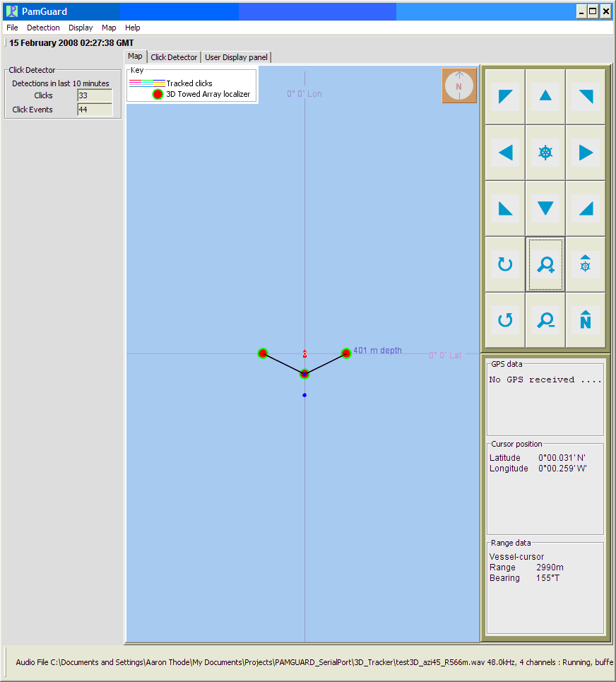Click the compass rose on map
Image resolution: width=616 pixels, height=682 pixels.
point(459,86)
